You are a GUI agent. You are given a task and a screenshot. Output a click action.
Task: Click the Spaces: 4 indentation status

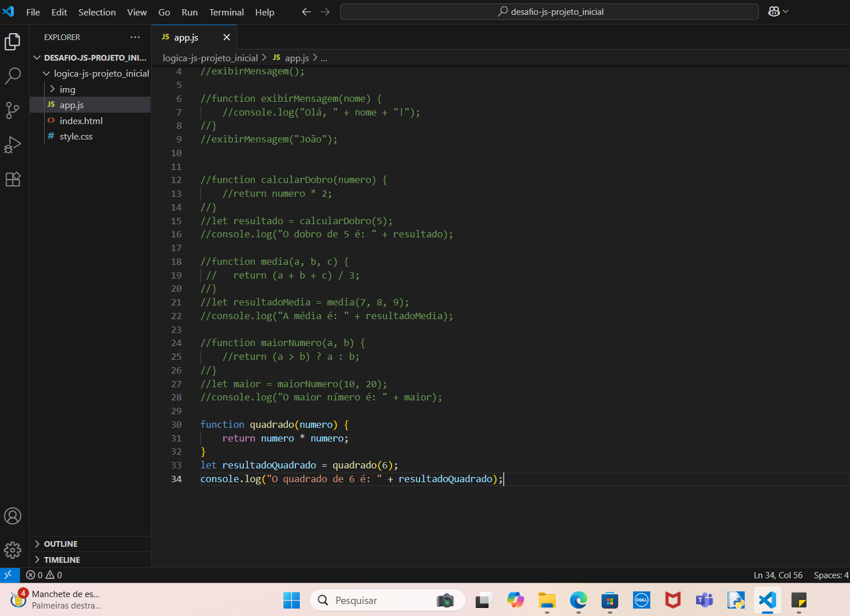pyautogui.click(x=831, y=575)
